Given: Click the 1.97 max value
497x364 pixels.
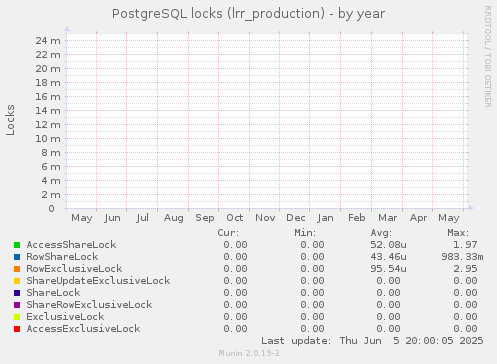Looking at the screenshot, I should (x=465, y=245).
